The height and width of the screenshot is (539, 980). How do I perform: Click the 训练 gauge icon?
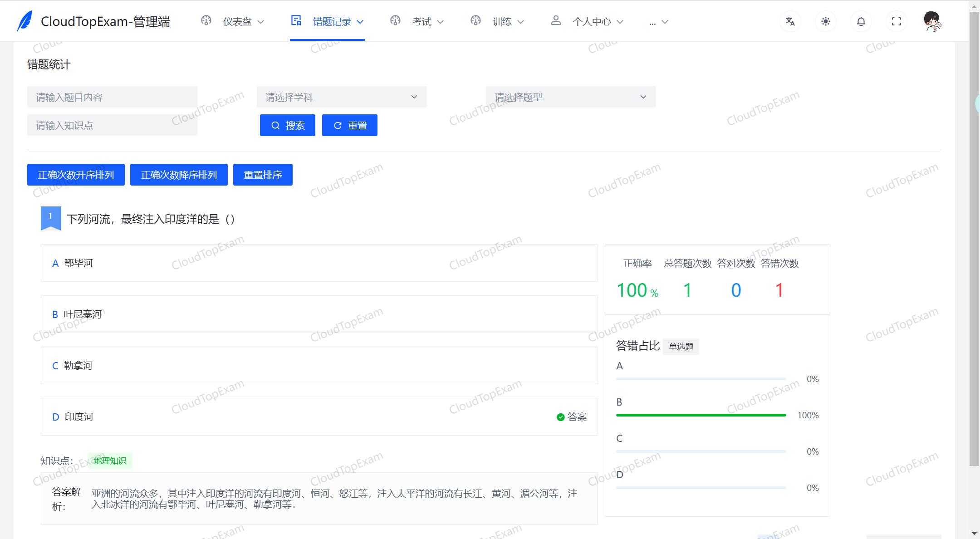[475, 20]
